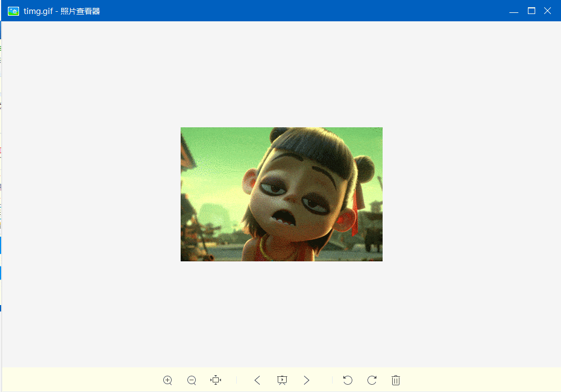This screenshot has width=561, height=392.
Task: Fit the image to the window
Action: [216, 380]
